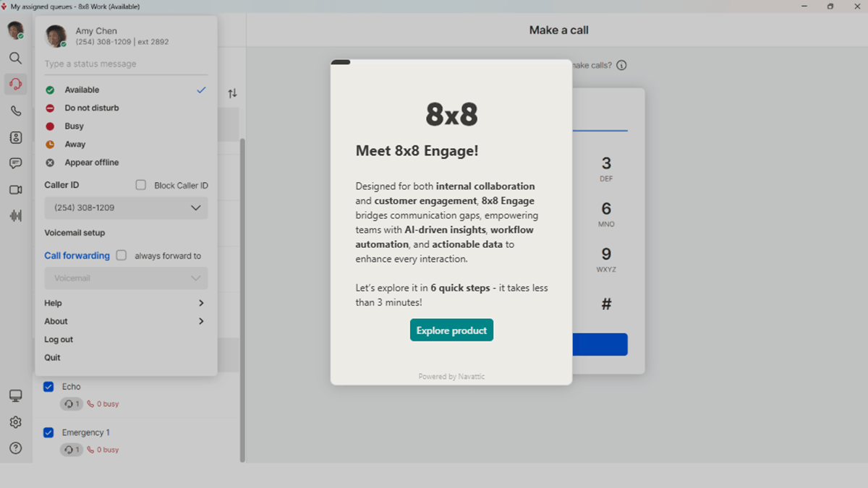Click the Explore product button

(451, 330)
